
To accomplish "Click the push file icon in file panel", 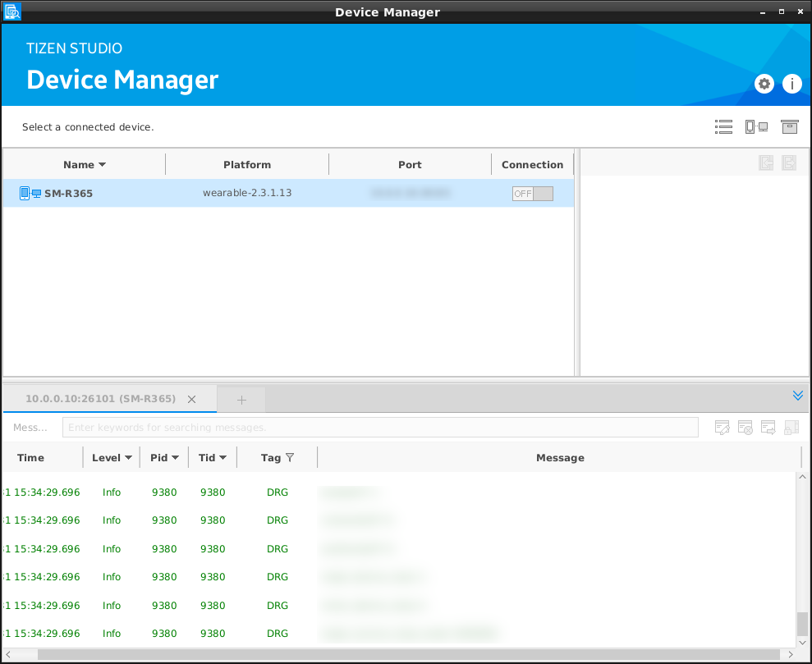I will [x=789, y=163].
